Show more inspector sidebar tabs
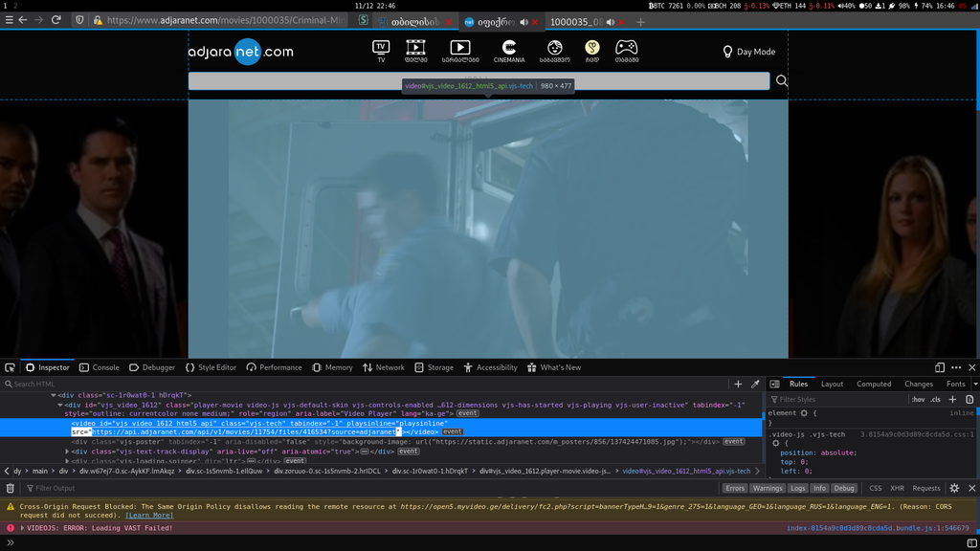 pos(975,384)
